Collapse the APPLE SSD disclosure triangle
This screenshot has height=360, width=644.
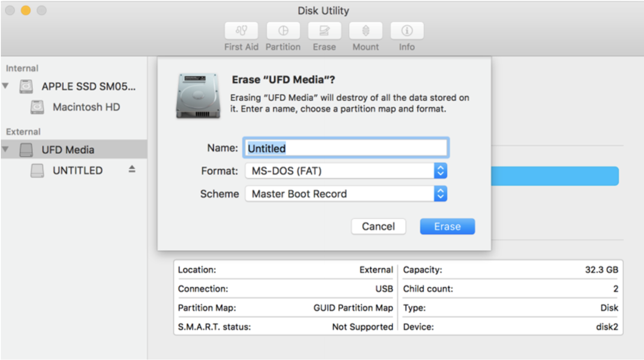[6, 86]
